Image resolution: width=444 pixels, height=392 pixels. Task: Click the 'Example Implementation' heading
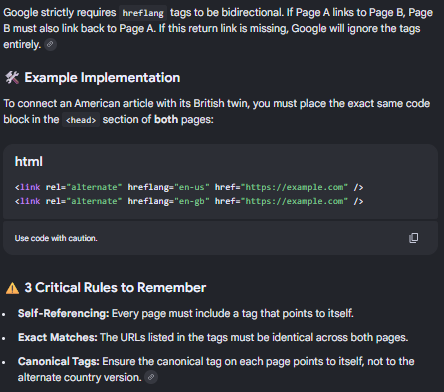102,78
